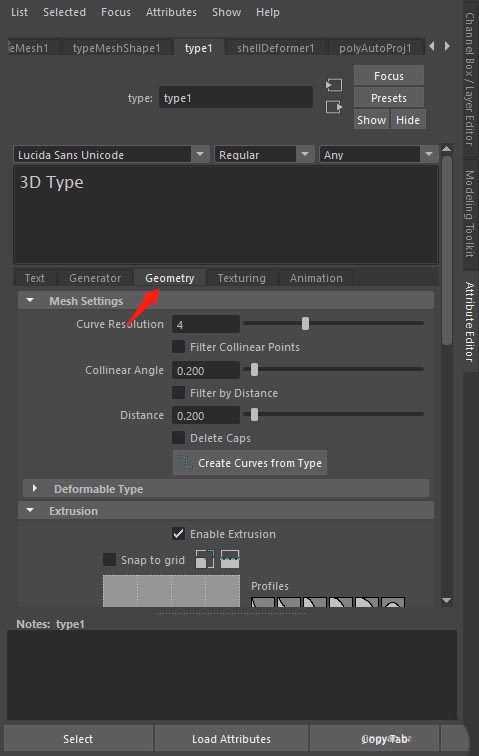479x756 pixels.
Task: Click the output connection icon beside type field
Action: 334,107
